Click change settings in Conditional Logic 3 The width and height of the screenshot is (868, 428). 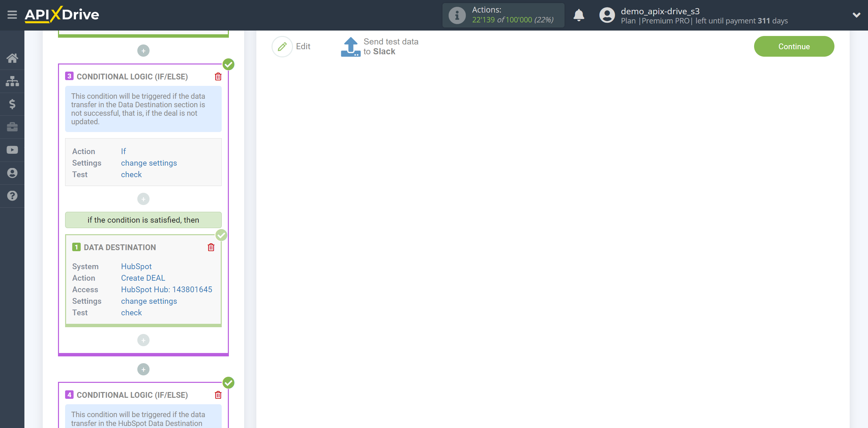(x=149, y=163)
